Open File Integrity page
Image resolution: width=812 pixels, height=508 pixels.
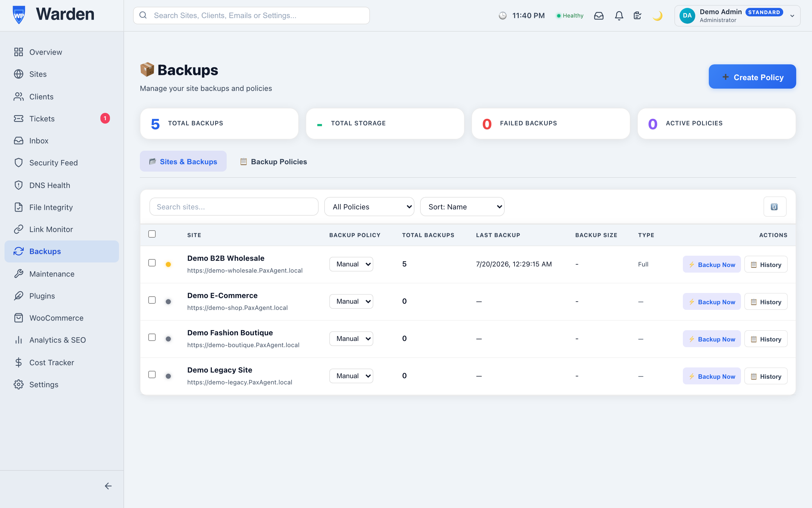[62, 207]
